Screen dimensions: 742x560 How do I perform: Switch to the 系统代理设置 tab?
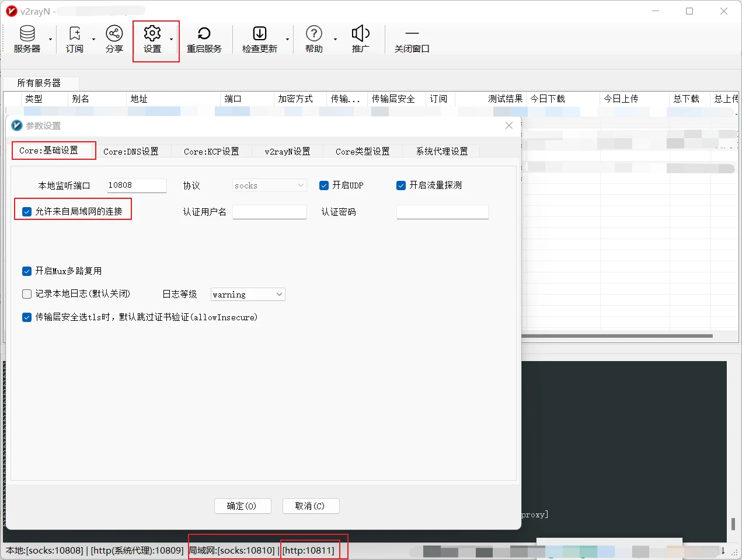tap(442, 152)
